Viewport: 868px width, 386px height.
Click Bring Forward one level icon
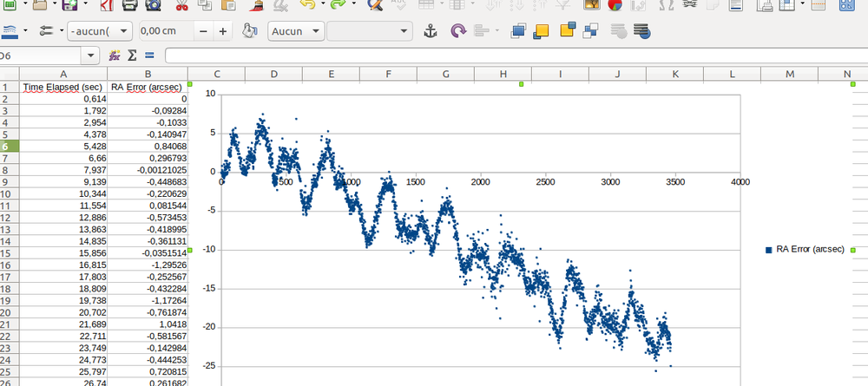(540, 31)
